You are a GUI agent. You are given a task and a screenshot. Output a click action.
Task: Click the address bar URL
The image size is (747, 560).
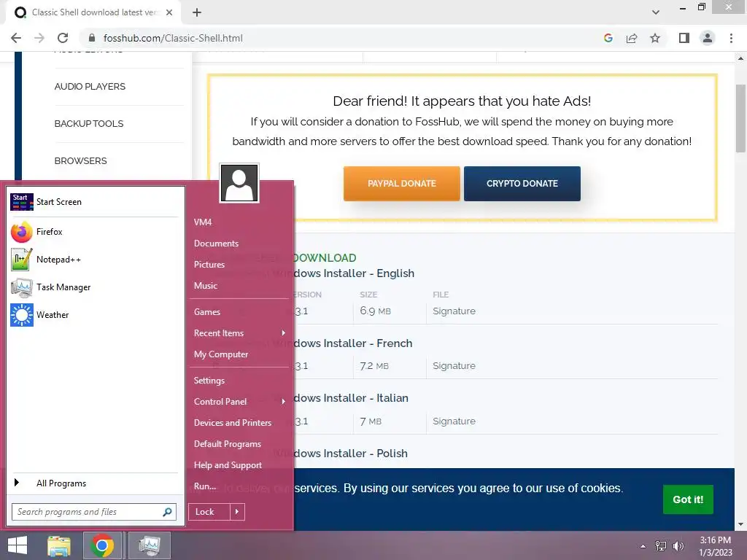[x=173, y=38]
